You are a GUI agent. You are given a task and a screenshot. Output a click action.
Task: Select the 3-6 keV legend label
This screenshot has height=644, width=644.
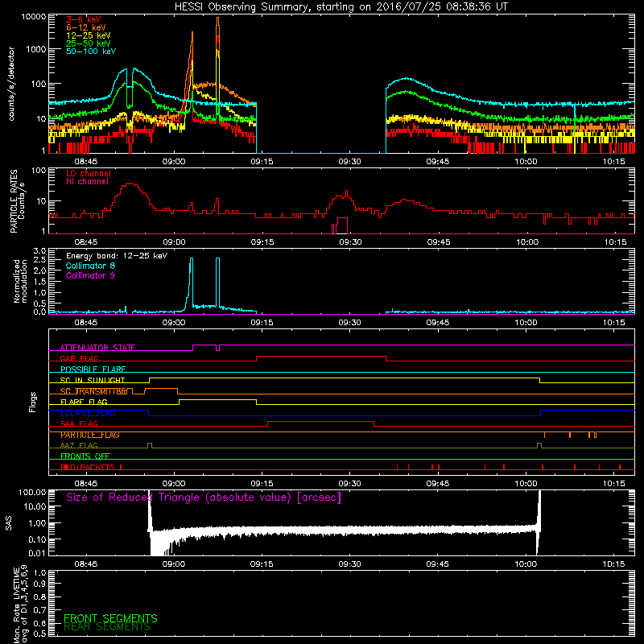84,19
